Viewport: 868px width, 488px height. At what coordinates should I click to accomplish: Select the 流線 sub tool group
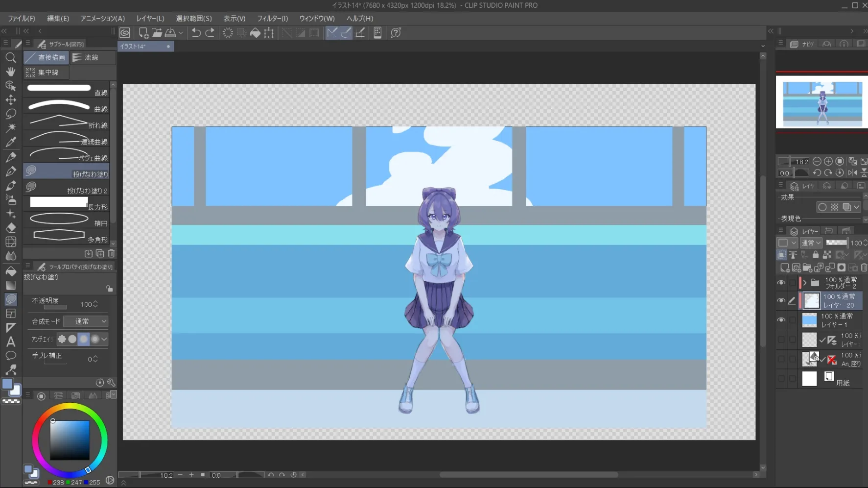tap(93, 58)
